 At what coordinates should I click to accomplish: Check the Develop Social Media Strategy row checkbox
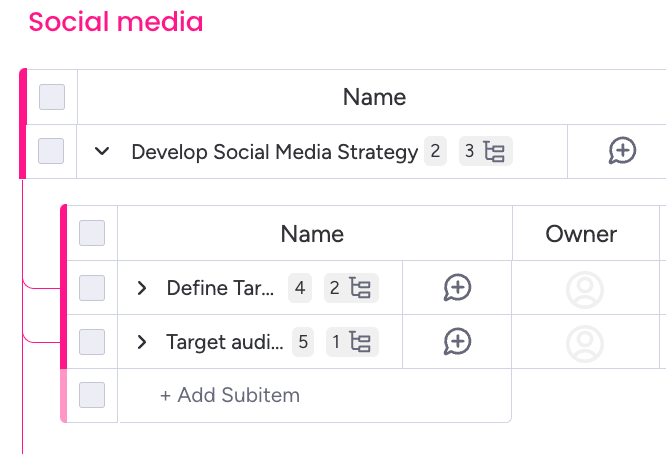tap(51, 151)
